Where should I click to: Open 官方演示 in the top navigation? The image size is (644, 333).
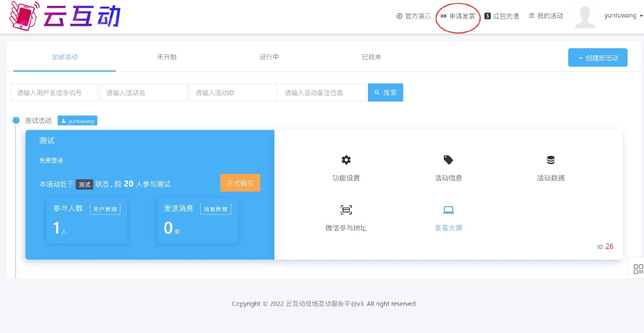(x=414, y=16)
